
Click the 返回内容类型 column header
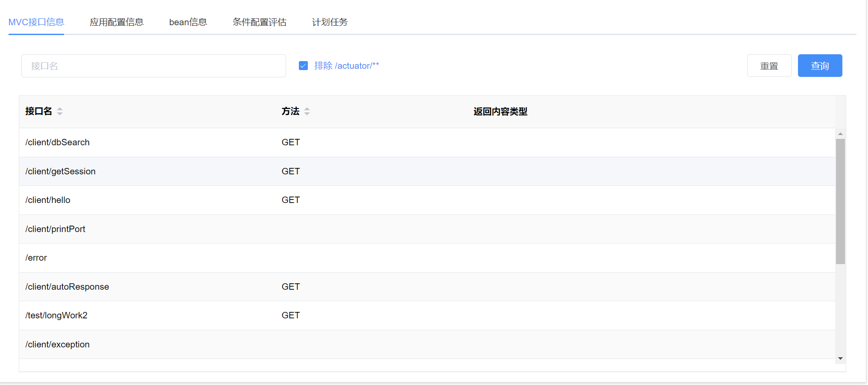click(500, 112)
